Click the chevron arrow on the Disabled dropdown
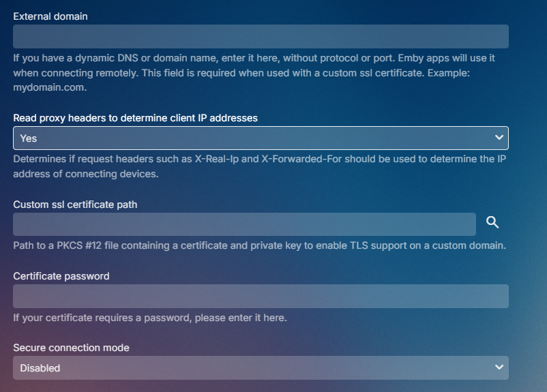547x392 pixels. (x=499, y=367)
